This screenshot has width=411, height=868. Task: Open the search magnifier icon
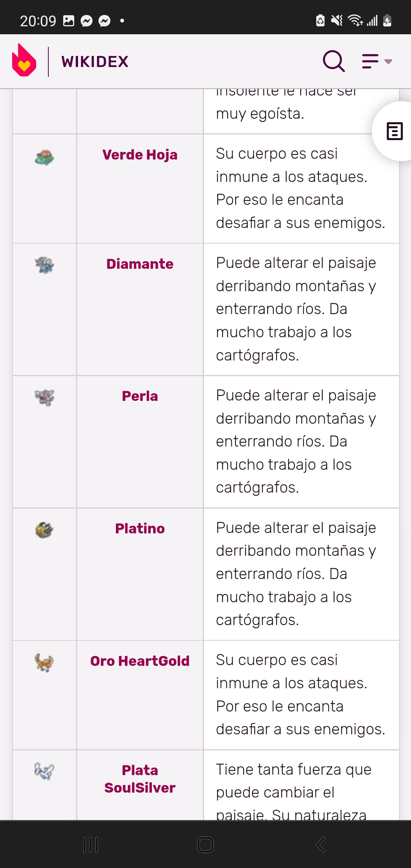point(334,61)
